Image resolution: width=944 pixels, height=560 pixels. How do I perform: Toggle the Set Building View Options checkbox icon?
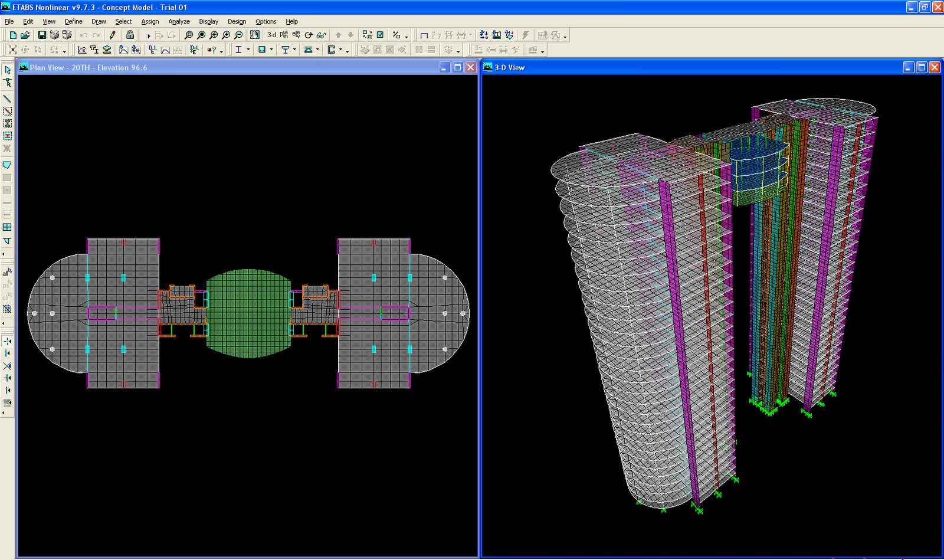click(x=380, y=35)
